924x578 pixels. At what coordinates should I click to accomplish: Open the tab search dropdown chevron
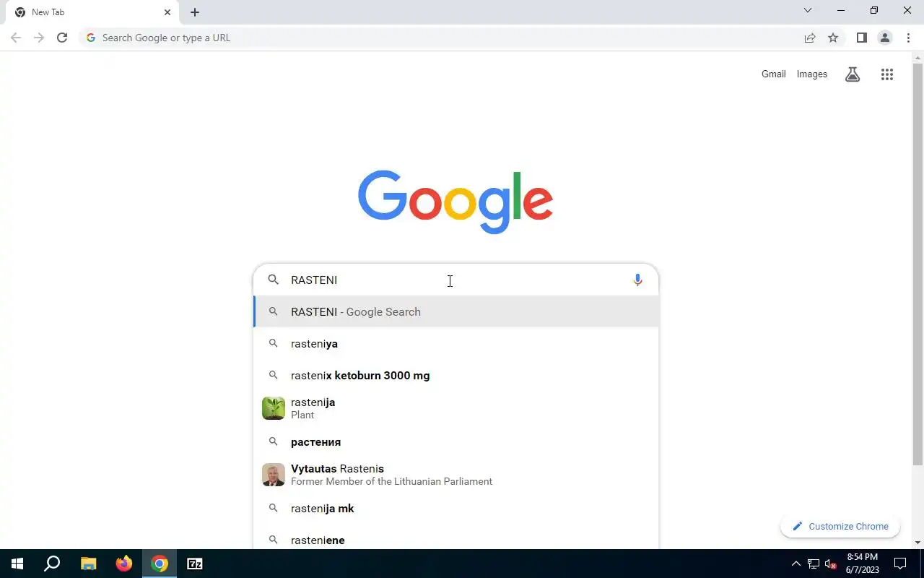(808, 10)
